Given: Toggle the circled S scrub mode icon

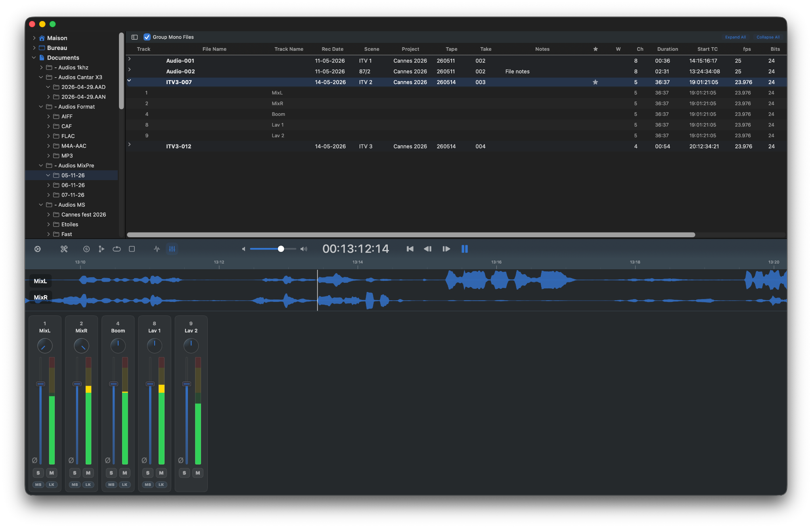Looking at the screenshot, I should 86,249.
